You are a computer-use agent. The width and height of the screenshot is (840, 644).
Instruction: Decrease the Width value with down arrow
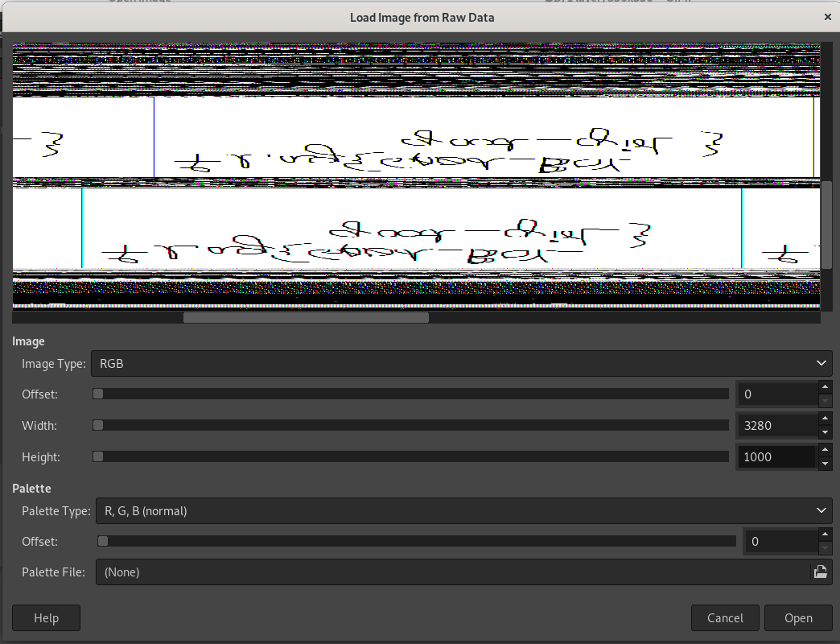pyautogui.click(x=825, y=432)
